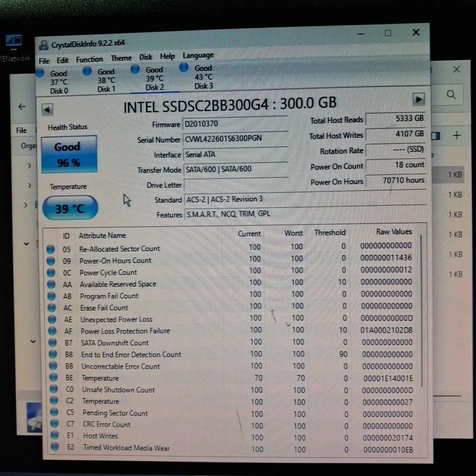Viewport: 476px width, 476px height.
Task: Click status icon for BE Temperature row
Action: (54, 377)
